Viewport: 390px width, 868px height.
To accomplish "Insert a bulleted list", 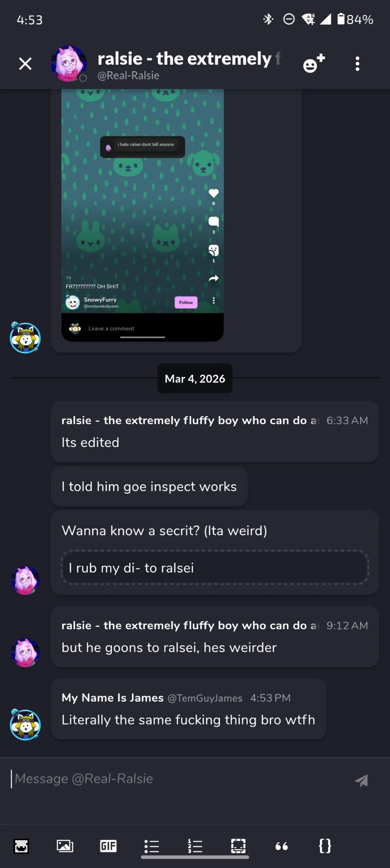I will tap(151, 846).
